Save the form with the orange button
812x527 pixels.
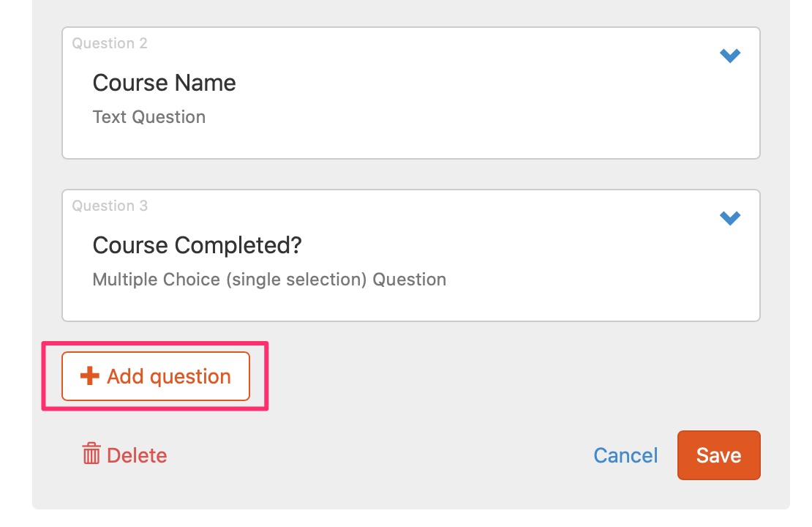[x=718, y=455]
